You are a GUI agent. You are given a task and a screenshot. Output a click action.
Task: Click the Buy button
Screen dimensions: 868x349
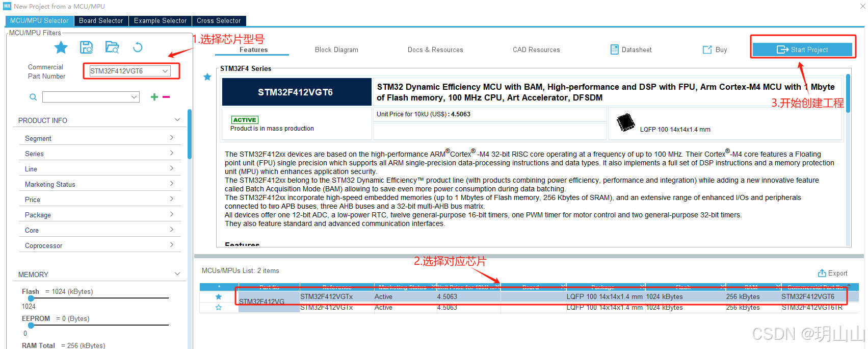(x=715, y=49)
